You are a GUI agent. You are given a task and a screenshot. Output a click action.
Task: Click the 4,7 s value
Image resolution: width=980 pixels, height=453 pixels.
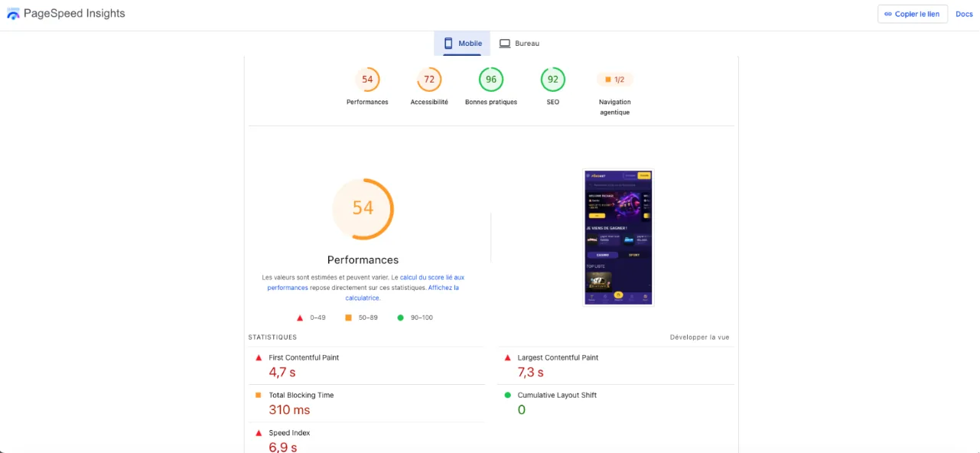coord(282,373)
